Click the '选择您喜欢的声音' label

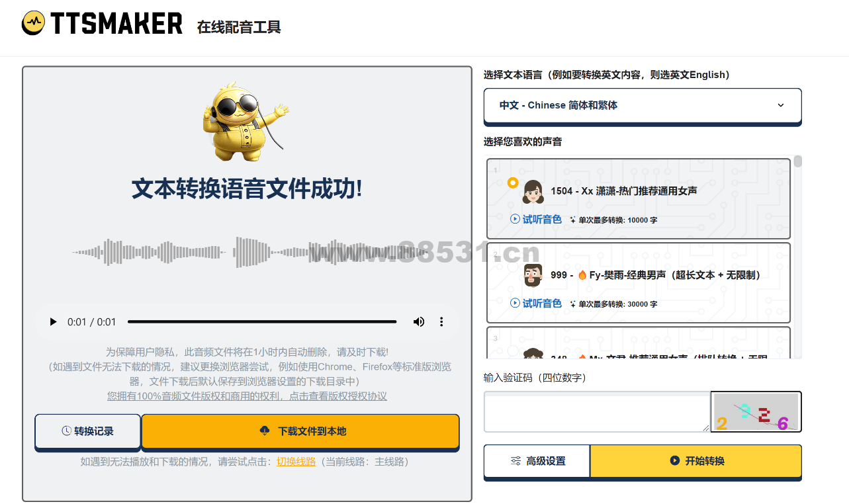point(523,142)
